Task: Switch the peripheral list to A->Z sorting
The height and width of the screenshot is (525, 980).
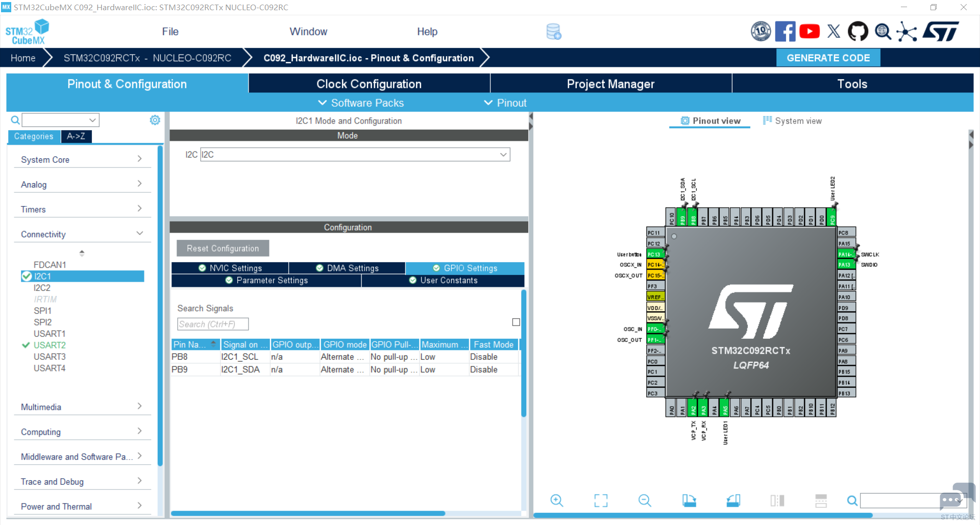Action: (76, 136)
